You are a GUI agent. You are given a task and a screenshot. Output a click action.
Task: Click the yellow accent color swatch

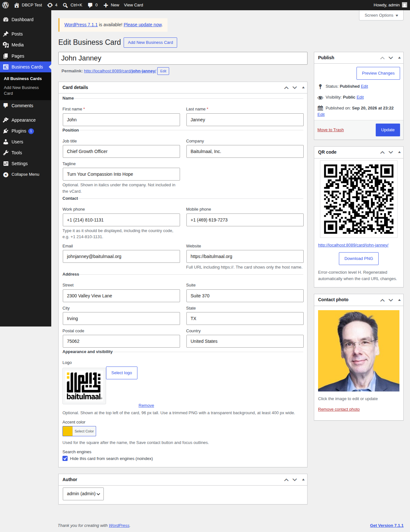coord(68,431)
